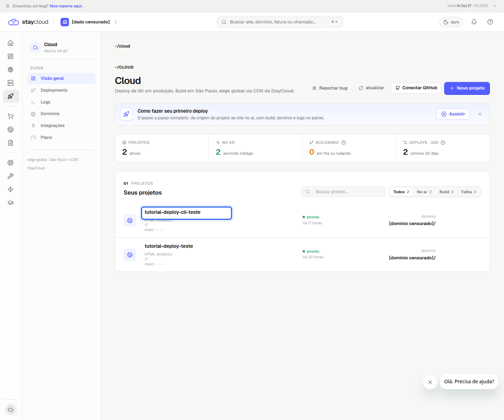This screenshot has width=504, height=420.
Task: Open the lifebuoy support icon in rail
Action: (10, 163)
